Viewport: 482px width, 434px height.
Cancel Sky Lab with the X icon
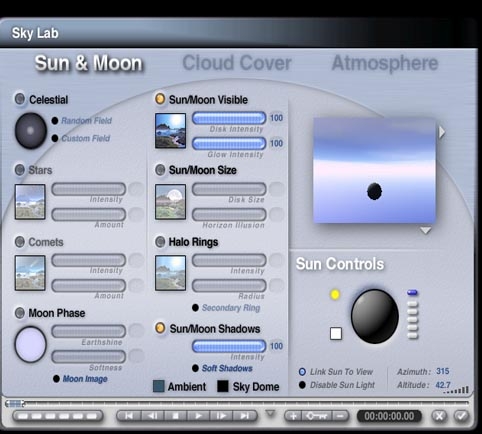[440, 416]
